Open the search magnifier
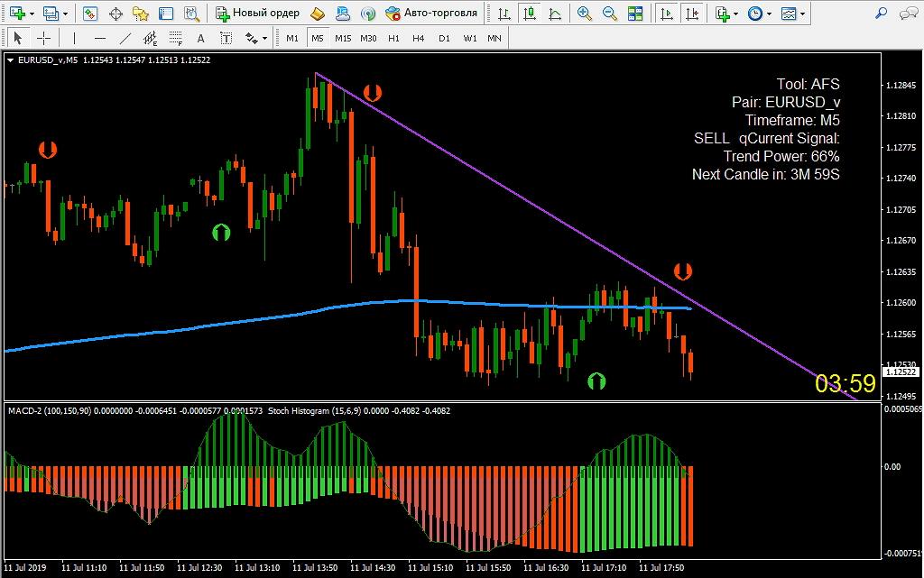924x578 pixels. pyautogui.click(x=882, y=13)
